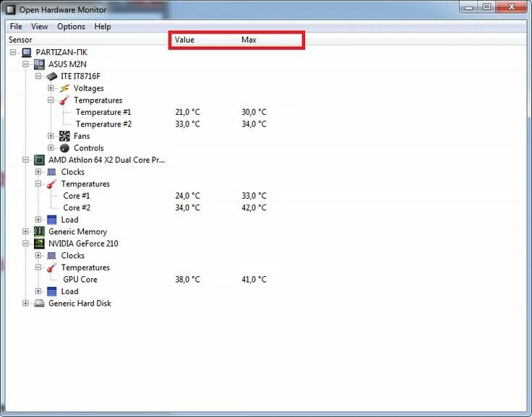Open the Help menu
The width and height of the screenshot is (532, 417).
tap(103, 27)
